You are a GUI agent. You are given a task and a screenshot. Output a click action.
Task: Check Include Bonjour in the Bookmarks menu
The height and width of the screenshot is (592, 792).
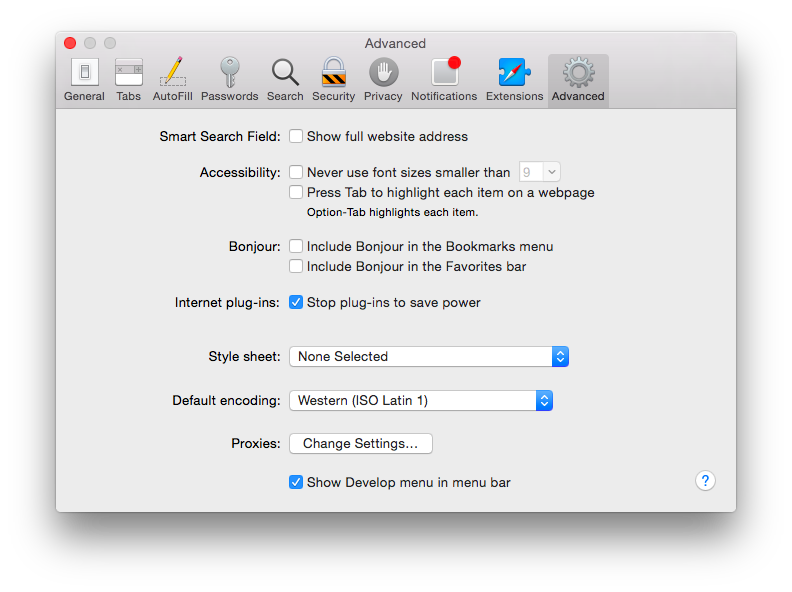[296, 246]
